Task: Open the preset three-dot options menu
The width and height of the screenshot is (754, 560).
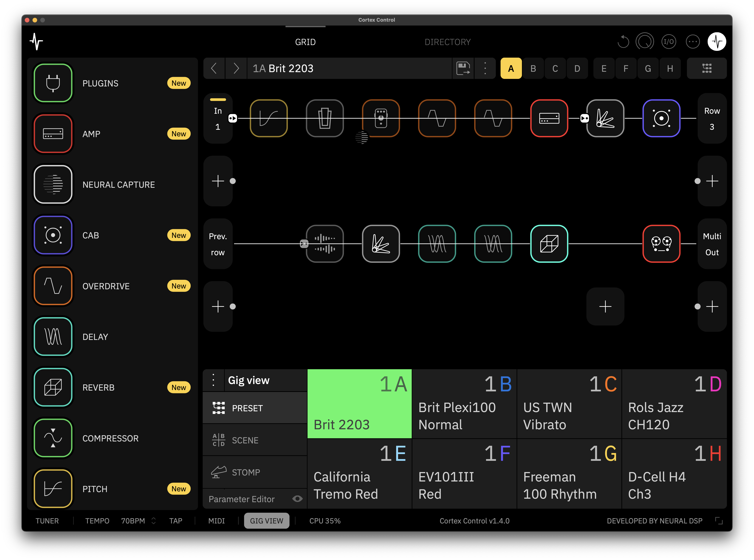Action: point(485,68)
